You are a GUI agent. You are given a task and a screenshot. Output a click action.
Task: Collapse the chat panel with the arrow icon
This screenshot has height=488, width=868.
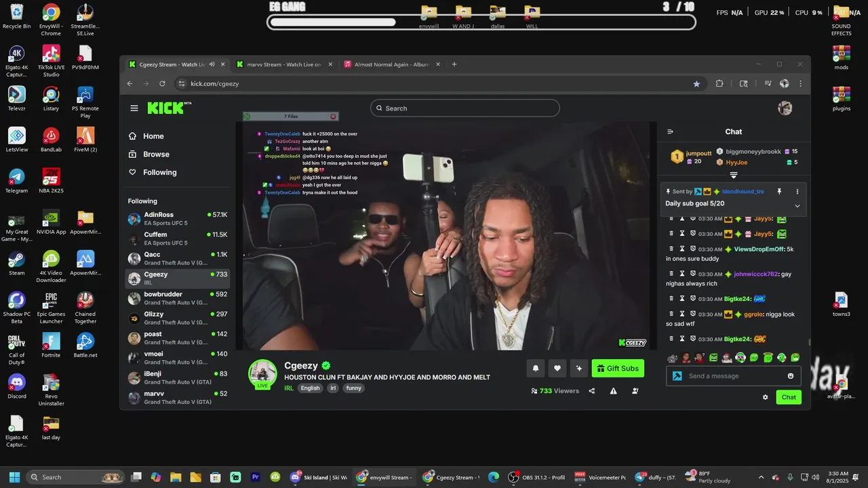pos(670,131)
